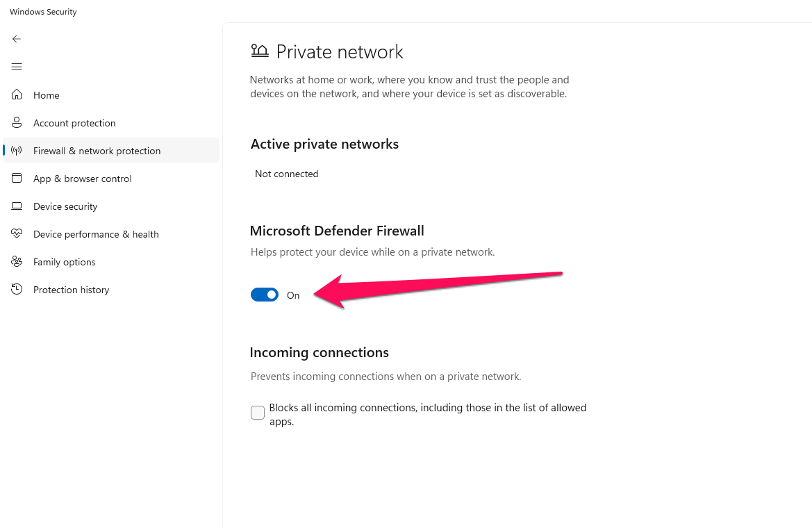Click the Firewall & network protection signal icon
Image resolution: width=812 pixels, height=528 pixels.
[17, 150]
